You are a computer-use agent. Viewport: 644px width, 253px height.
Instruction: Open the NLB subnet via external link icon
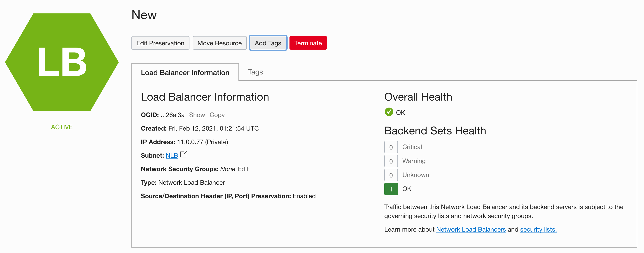(184, 154)
